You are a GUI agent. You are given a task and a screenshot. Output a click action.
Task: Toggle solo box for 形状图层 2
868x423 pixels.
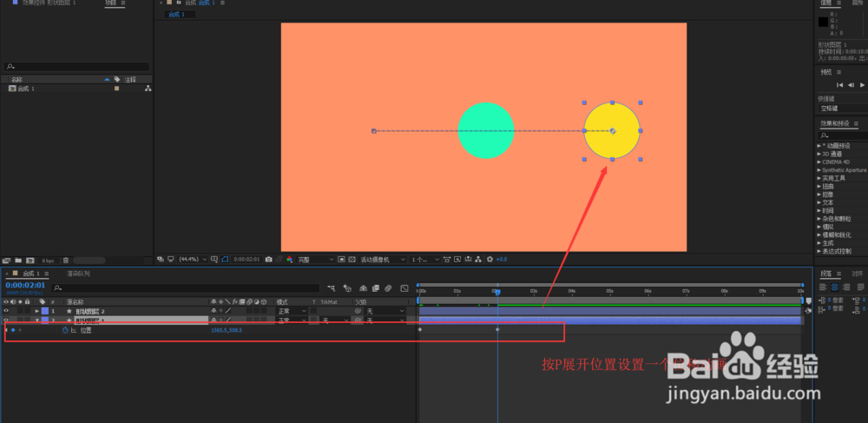coord(20,311)
